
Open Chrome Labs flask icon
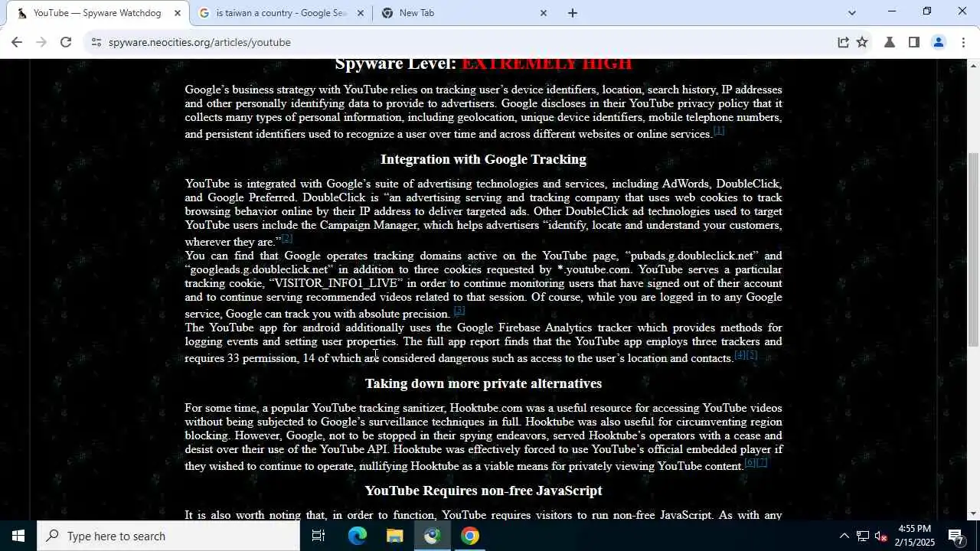pos(890,42)
